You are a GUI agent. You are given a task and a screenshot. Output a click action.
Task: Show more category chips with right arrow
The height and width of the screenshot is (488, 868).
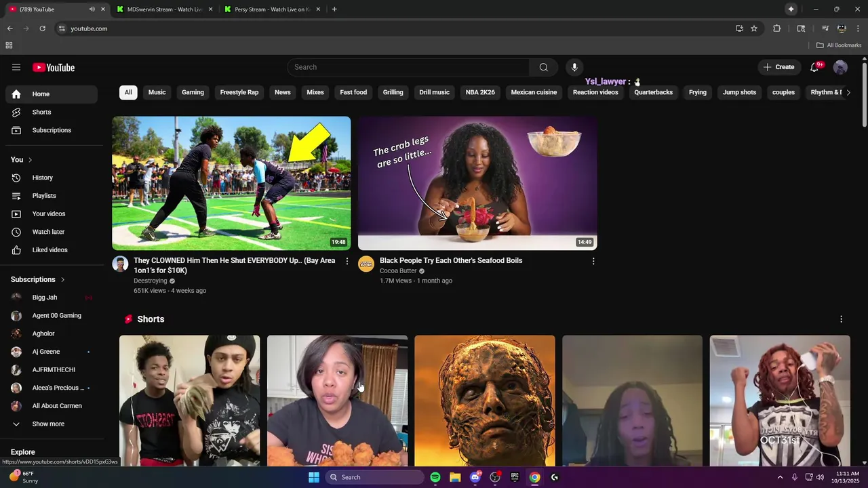[848, 92]
